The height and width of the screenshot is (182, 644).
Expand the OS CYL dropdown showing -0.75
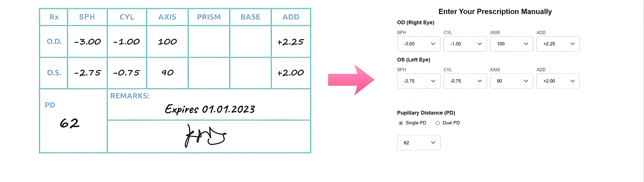[465, 81]
